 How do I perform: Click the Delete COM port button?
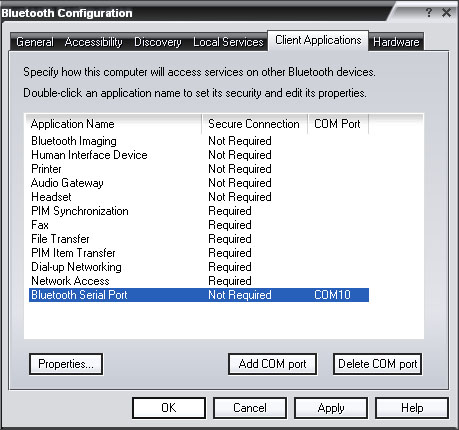pyautogui.click(x=378, y=364)
